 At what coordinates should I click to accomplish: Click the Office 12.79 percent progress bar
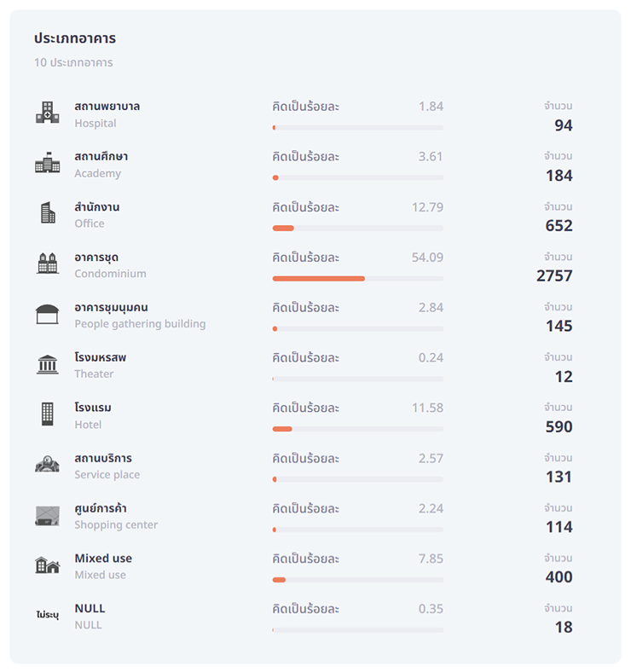click(358, 229)
